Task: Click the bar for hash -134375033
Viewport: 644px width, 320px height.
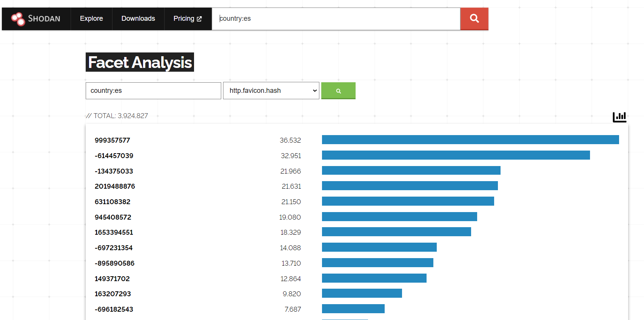Action: point(411,171)
